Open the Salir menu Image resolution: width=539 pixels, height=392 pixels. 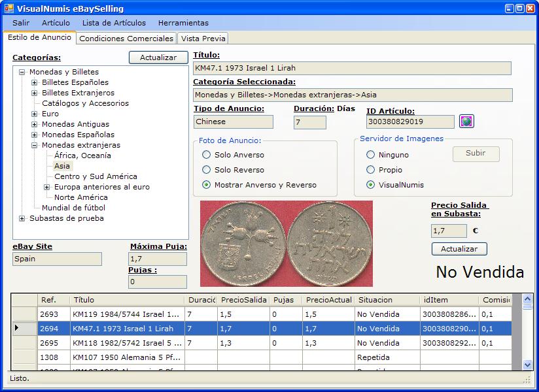click(21, 23)
